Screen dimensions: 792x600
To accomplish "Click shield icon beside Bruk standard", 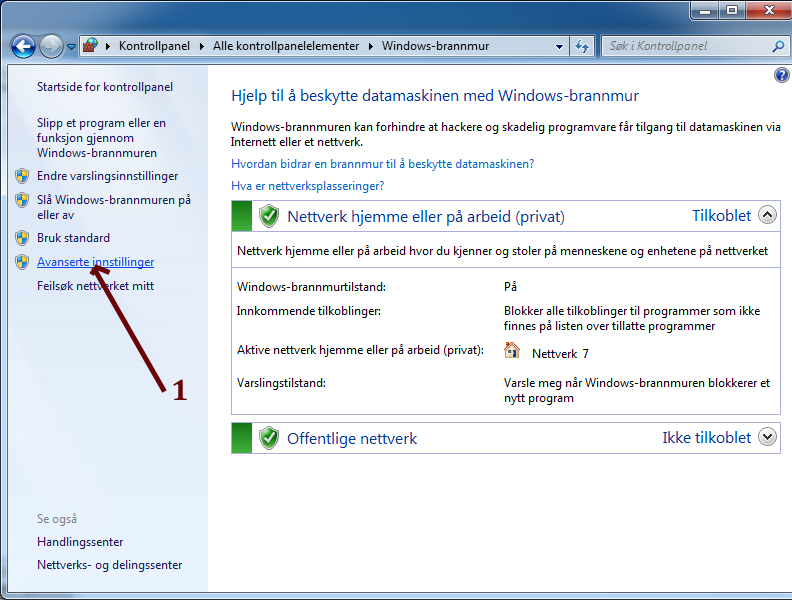I will [x=22, y=237].
